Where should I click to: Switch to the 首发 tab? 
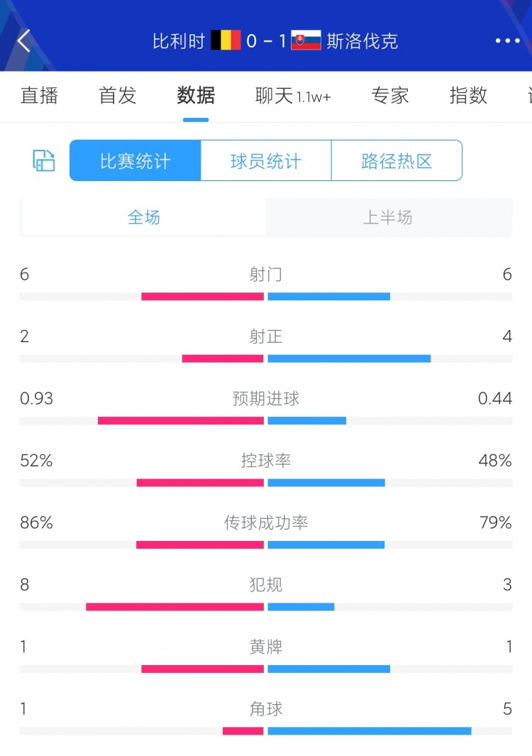point(117,95)
